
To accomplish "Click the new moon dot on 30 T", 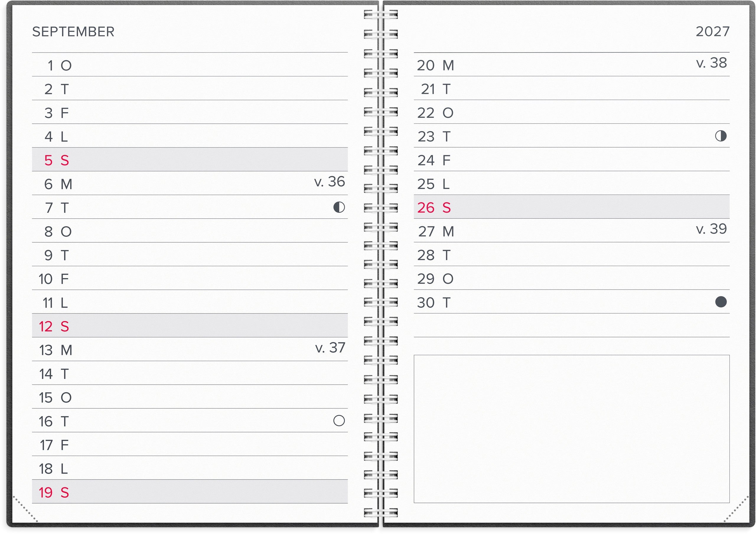I will tap(721, 302).
